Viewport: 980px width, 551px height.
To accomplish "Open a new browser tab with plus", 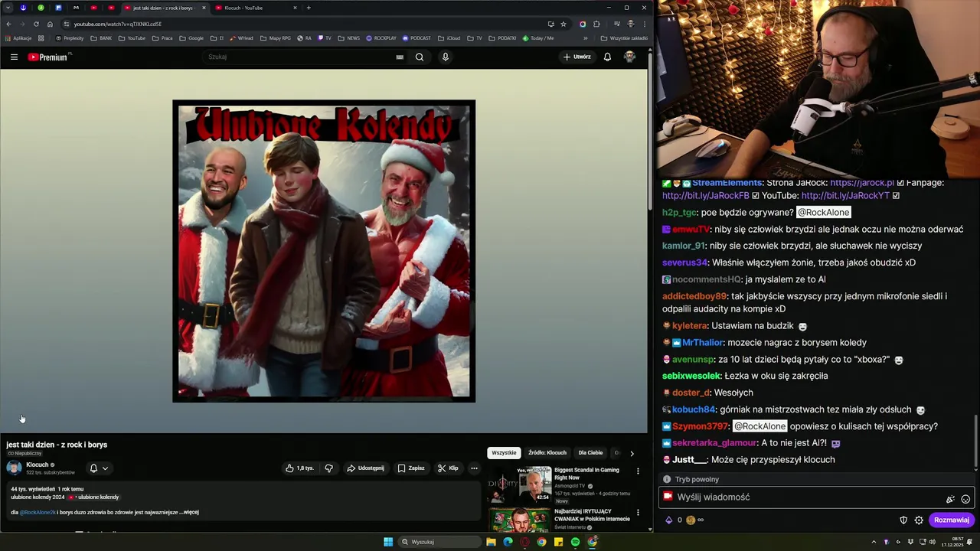I will pos(309,8).
